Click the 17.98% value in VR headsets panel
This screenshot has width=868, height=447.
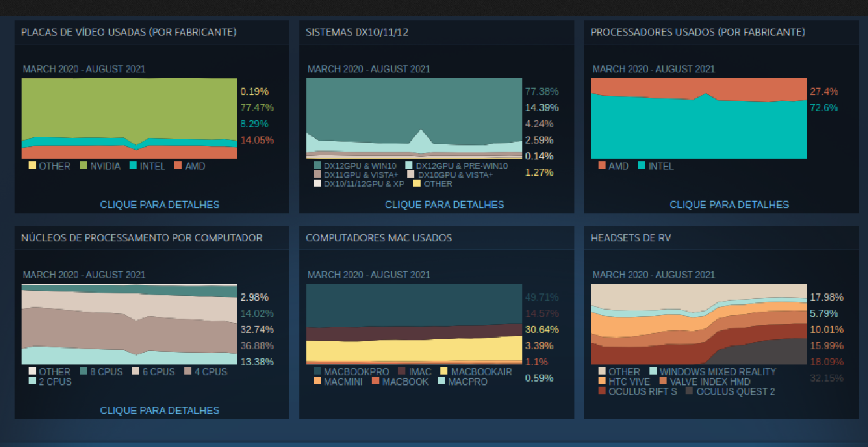point(826,297)
